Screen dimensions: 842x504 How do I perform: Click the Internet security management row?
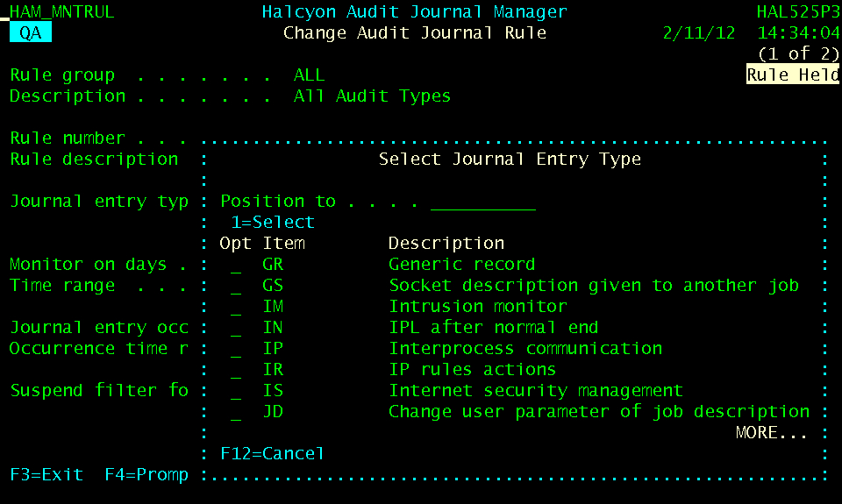pos(535,391)
